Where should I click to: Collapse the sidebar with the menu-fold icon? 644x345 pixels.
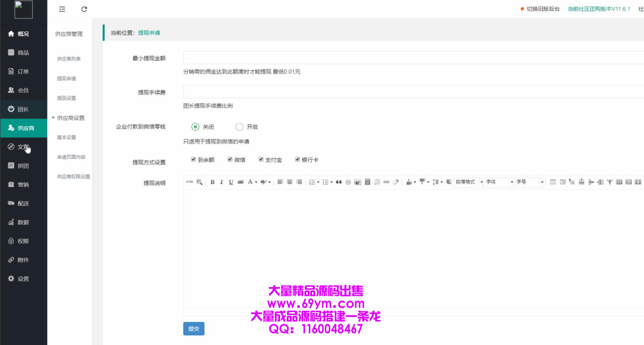pyautogui.click(x=62, y=9)
